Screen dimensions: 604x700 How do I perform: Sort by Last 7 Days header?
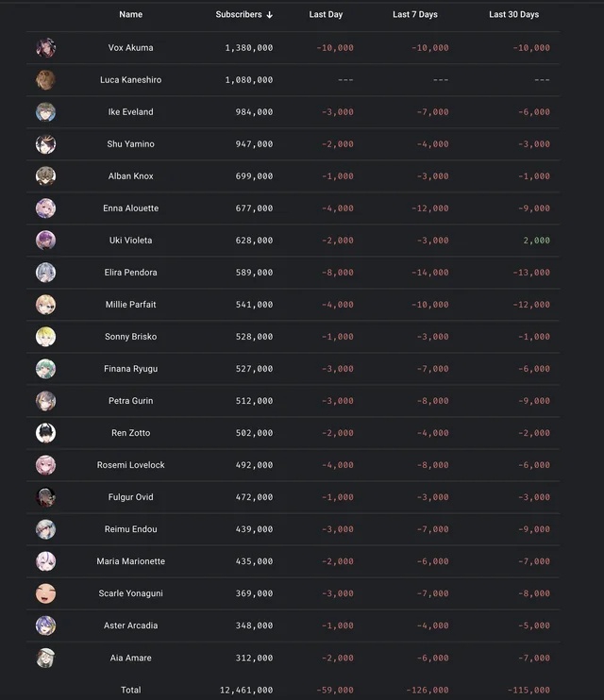pyautogui.click(x=415, y=14)
